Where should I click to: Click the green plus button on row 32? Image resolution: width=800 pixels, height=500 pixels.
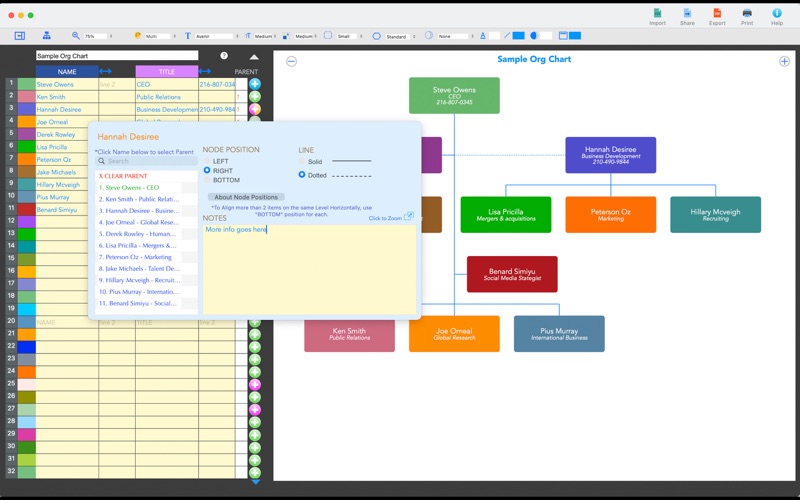255,472
